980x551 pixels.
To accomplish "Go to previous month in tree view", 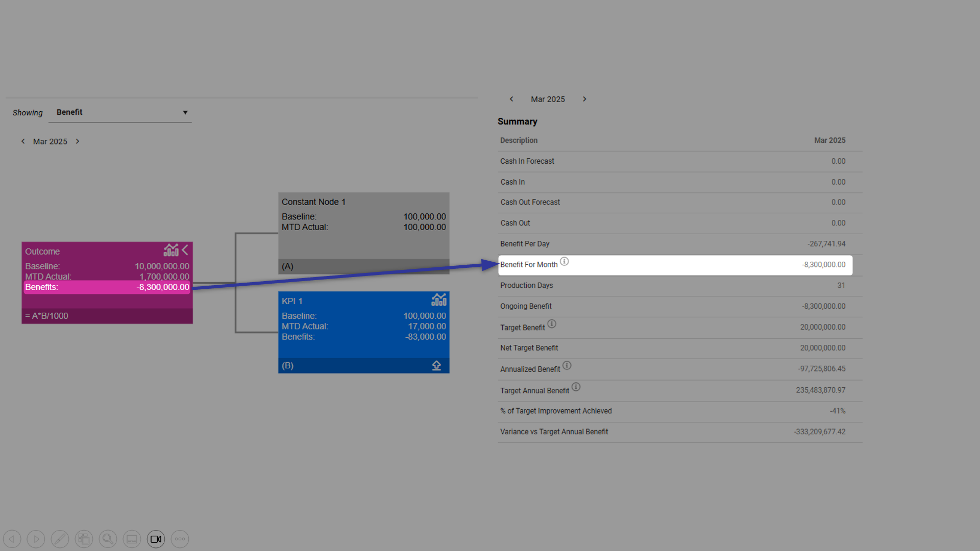I will click(23, 141).
